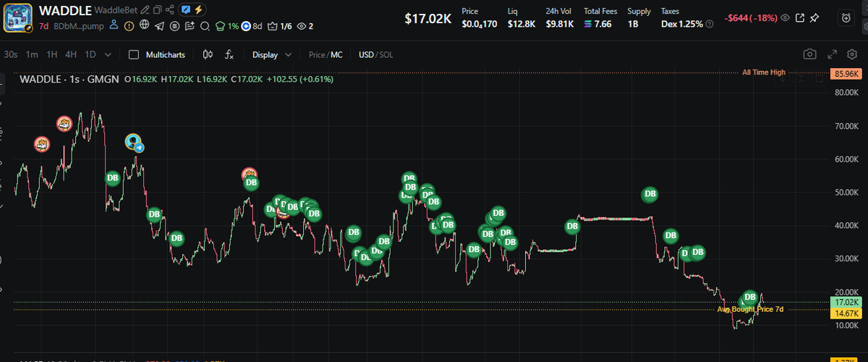Viewport: 868px width, 362px height.
Task: Select the 30s timeframe
Action: 11,54
